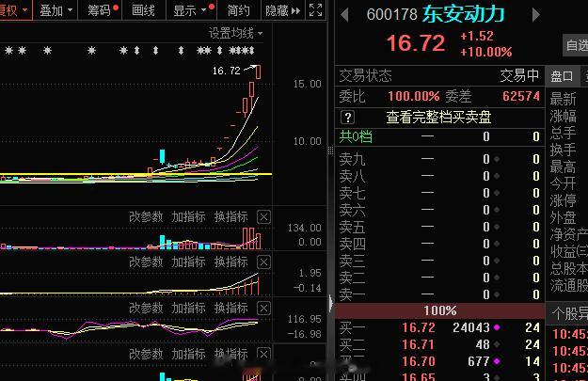The height and width of the screenshot is (381, 588).
Task: Click the 涨停 label in side column
Action: click(563, 200)
